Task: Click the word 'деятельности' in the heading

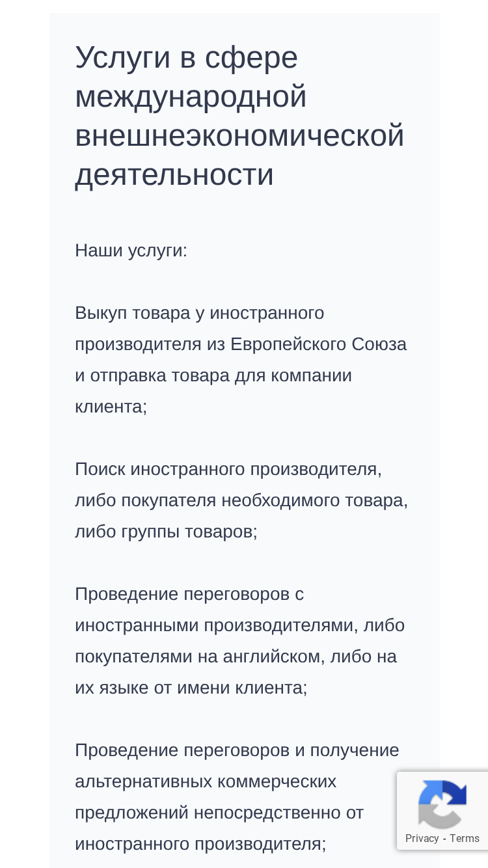Action: [x=174, y=174]
